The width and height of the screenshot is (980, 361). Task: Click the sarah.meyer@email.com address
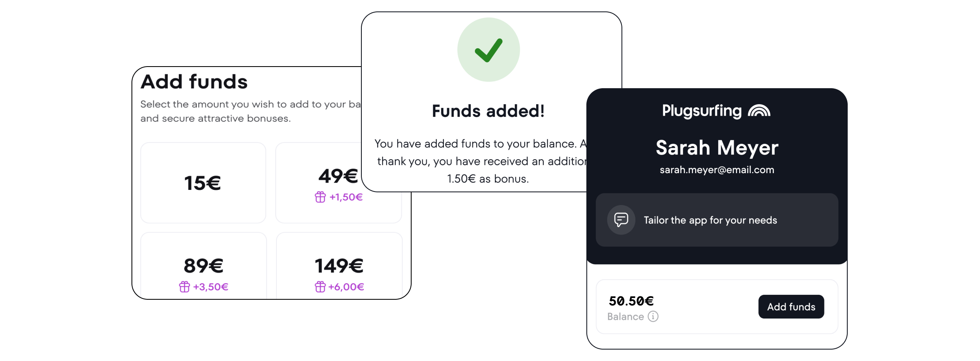(717, 170)
